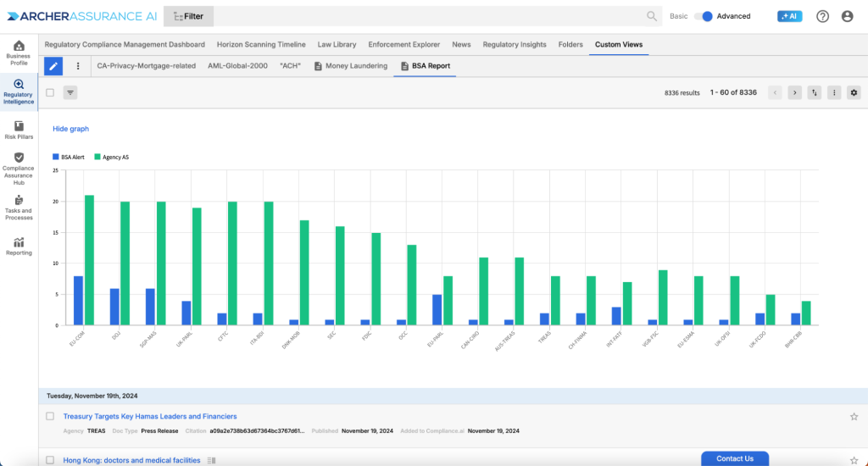Click the TREAS agency value in row
This screenshot has height=466, width=868.
click(x=97, y=430)
